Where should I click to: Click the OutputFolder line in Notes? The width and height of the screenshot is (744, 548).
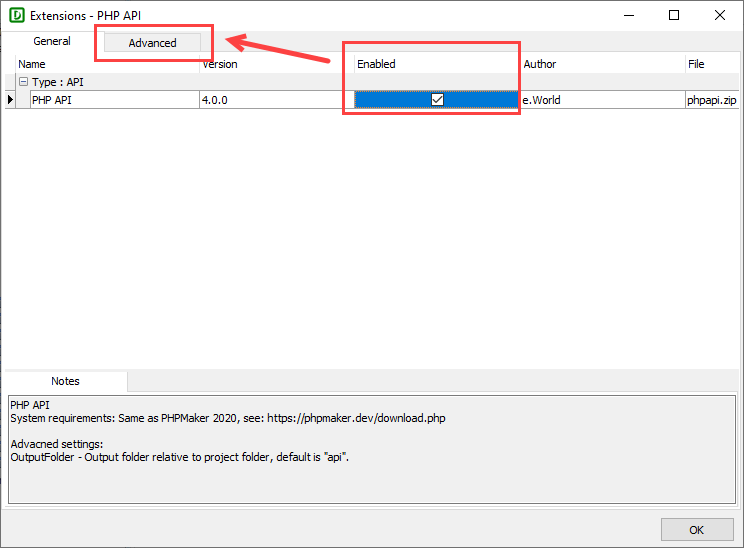tap(179, 457)
